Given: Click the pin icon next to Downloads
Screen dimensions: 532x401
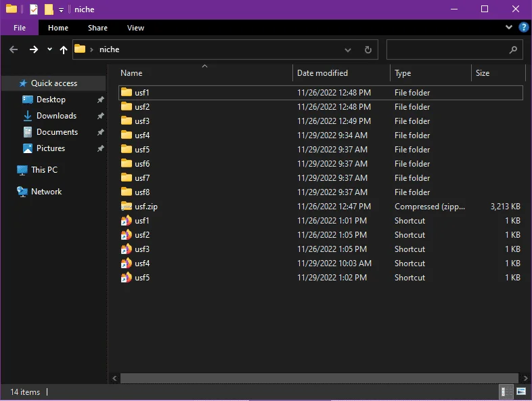Looking at the screenshot, I should 100,116.
